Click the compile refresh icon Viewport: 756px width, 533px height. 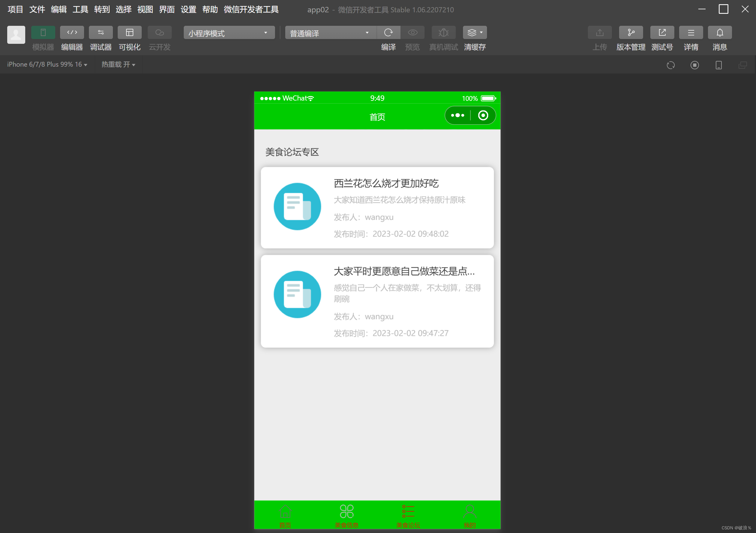[x=389, y=33]
